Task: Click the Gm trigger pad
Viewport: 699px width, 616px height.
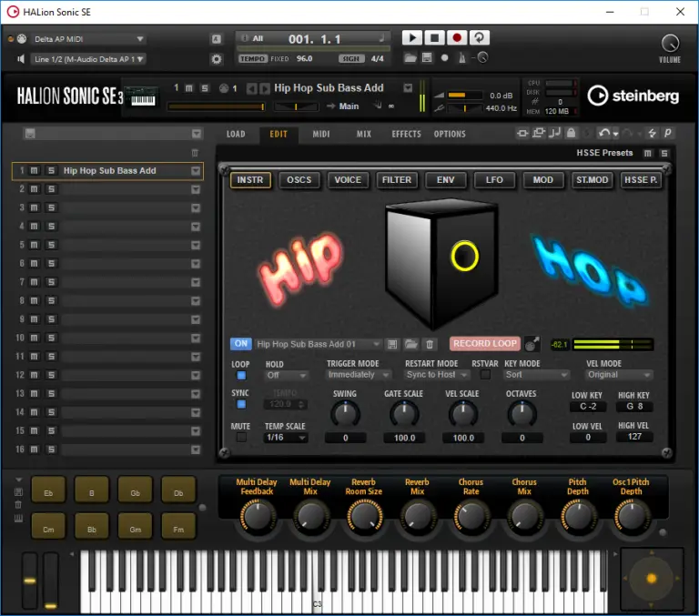Action: tap(135, 526)
